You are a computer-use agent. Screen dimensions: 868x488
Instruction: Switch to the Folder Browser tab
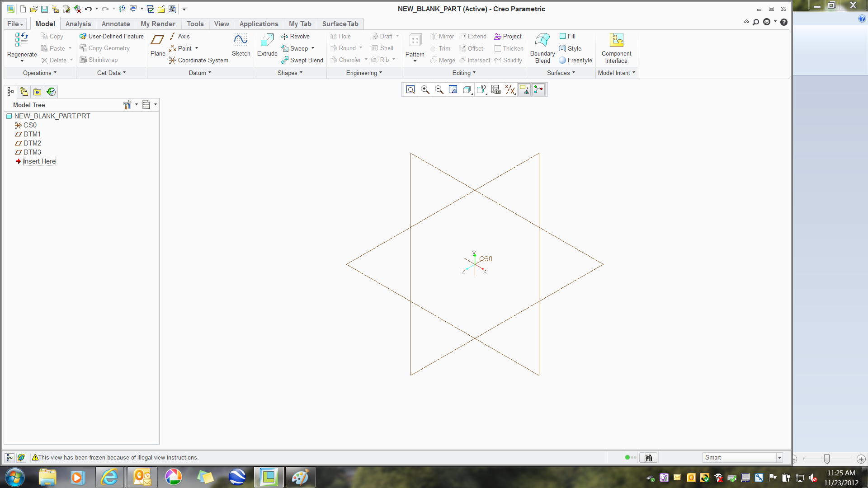(24, 92)
